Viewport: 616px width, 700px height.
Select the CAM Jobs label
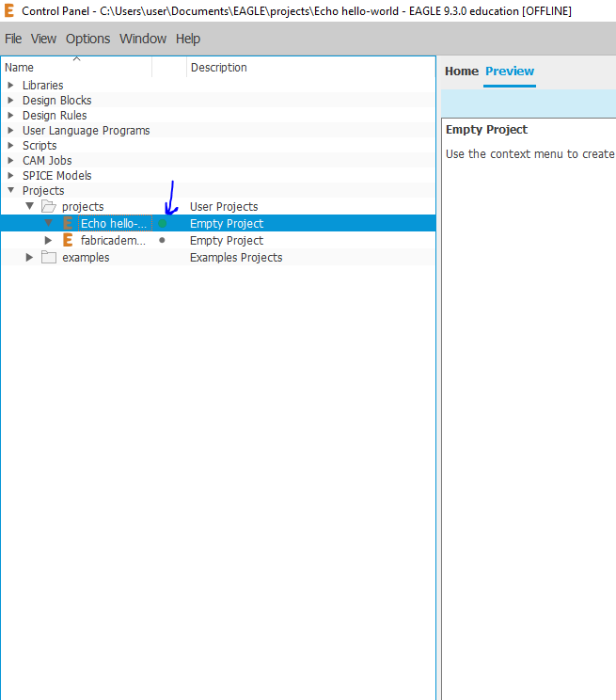[x=47, y=160]
